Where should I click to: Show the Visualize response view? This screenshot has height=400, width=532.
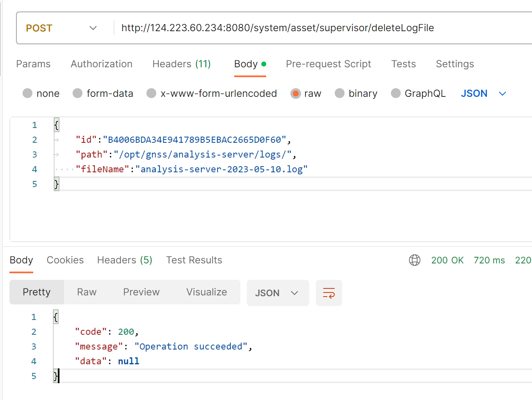pyautogui.click(x=206, y=292)
